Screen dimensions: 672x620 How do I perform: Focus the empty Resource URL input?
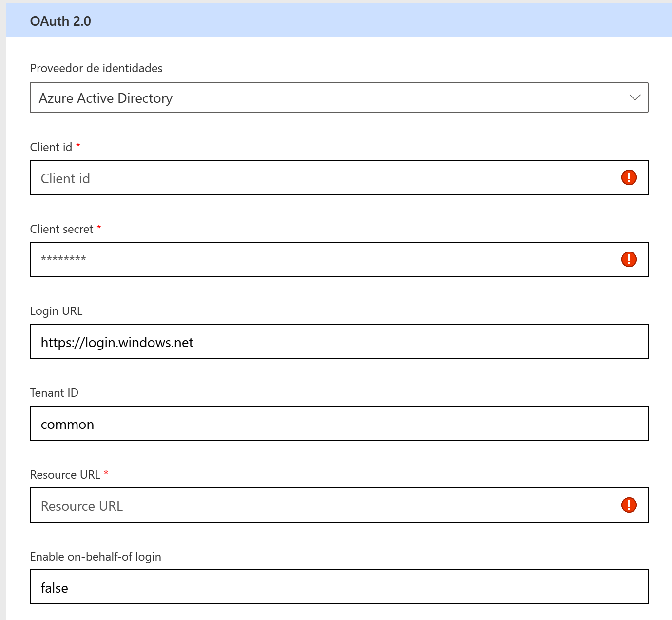tap(322, 505)
